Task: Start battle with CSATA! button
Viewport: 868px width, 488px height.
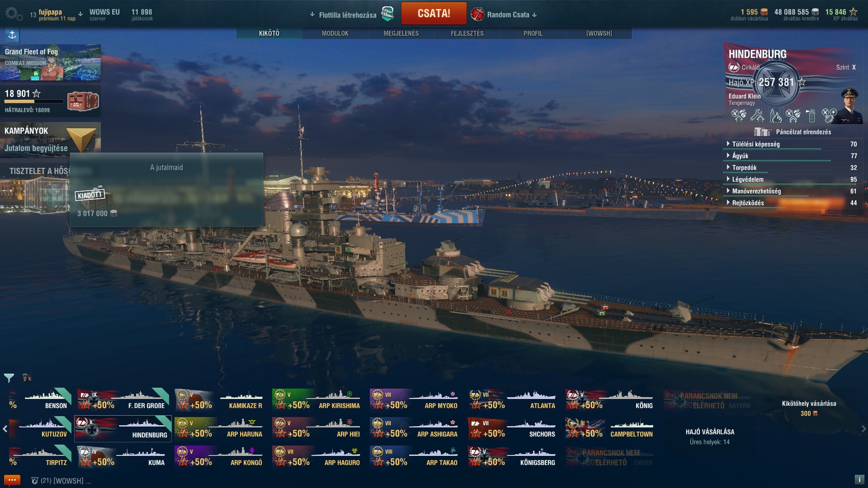Action: tap(434, 14)
